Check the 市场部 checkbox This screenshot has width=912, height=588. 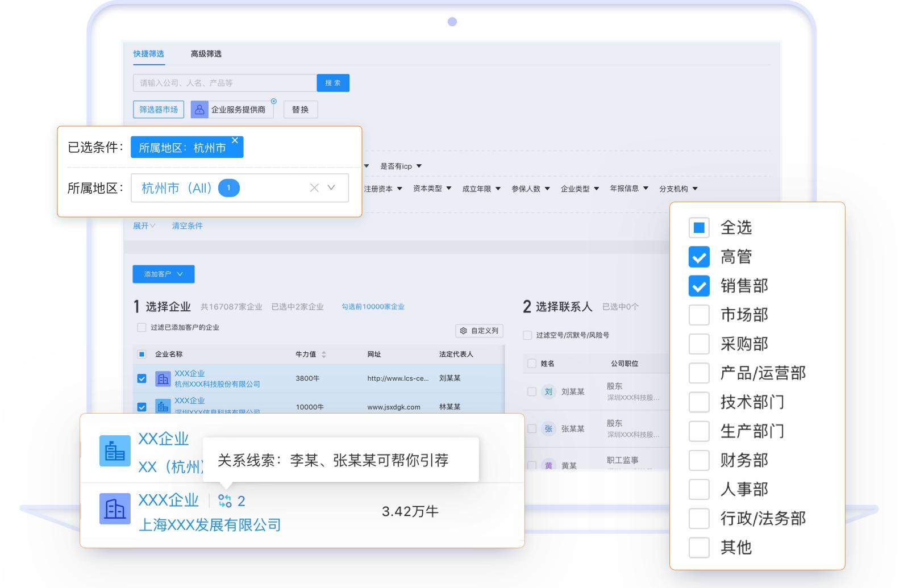point(699,315)
